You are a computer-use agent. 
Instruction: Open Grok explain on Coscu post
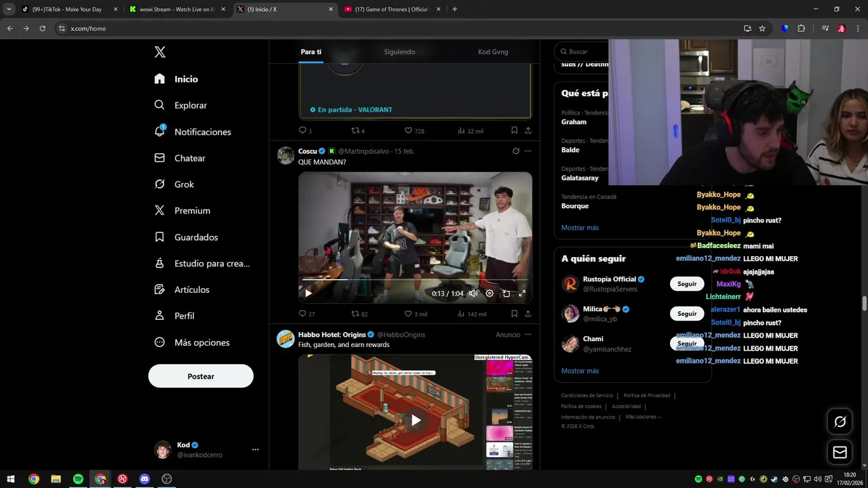(516, 151)
